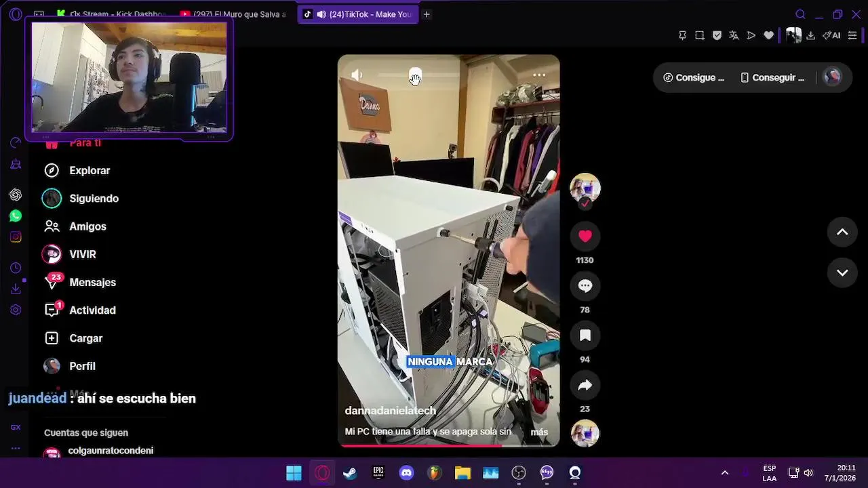Click the 'Consigue ...' coins button

[x=693, y=77]
